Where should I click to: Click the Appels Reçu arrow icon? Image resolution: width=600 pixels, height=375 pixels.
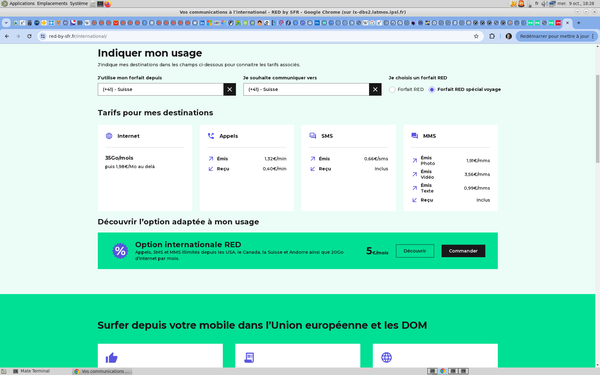point(211,169)
